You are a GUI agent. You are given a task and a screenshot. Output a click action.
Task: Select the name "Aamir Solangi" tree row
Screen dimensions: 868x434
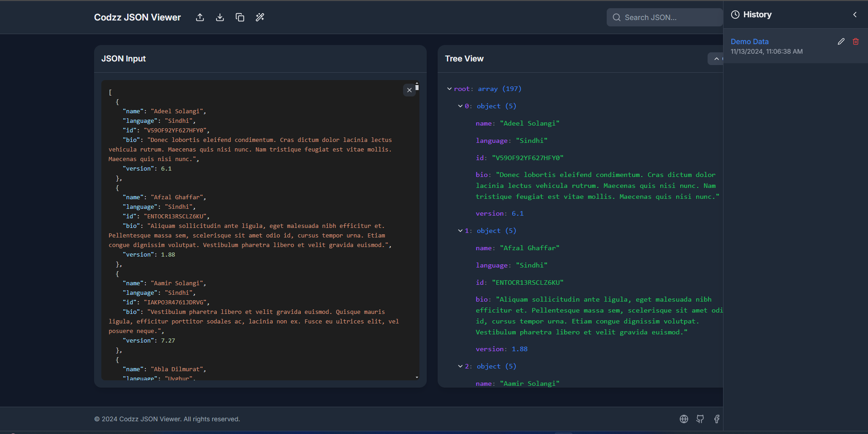518,384
